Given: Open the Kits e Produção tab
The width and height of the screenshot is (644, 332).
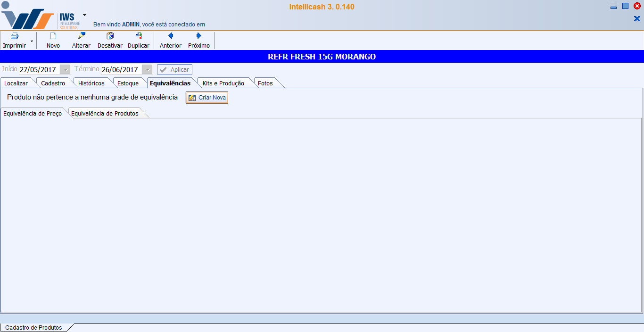Looking at the screenshot, I should coord(223,83).
